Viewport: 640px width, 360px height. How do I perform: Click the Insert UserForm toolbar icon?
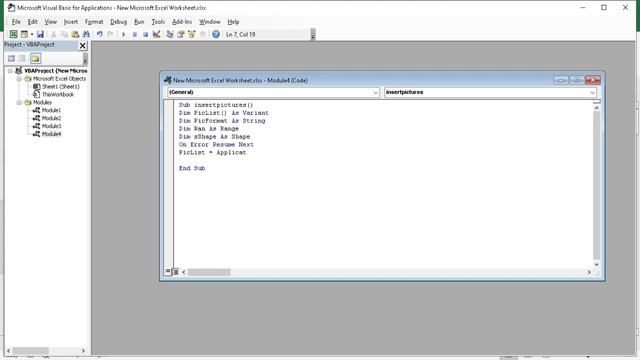click(x=24, y=34)
